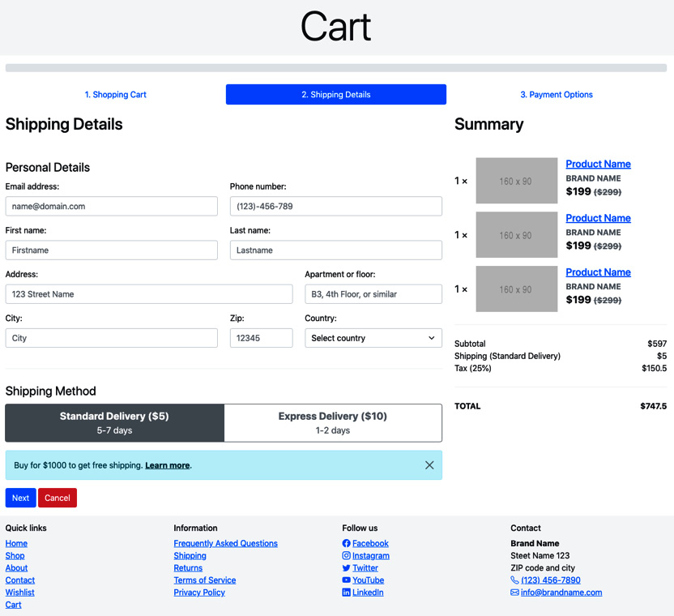Select Express Delivery ($10) shipping method

332,422
